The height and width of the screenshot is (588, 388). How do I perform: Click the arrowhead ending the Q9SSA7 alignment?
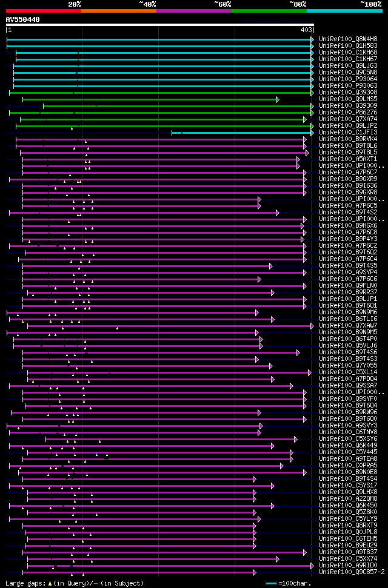point(292,386)
